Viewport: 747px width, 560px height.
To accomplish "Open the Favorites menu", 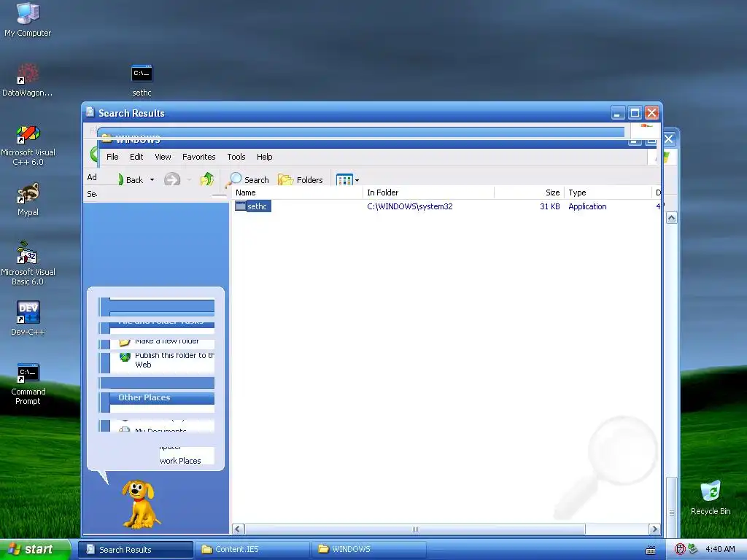I will 198,157.
